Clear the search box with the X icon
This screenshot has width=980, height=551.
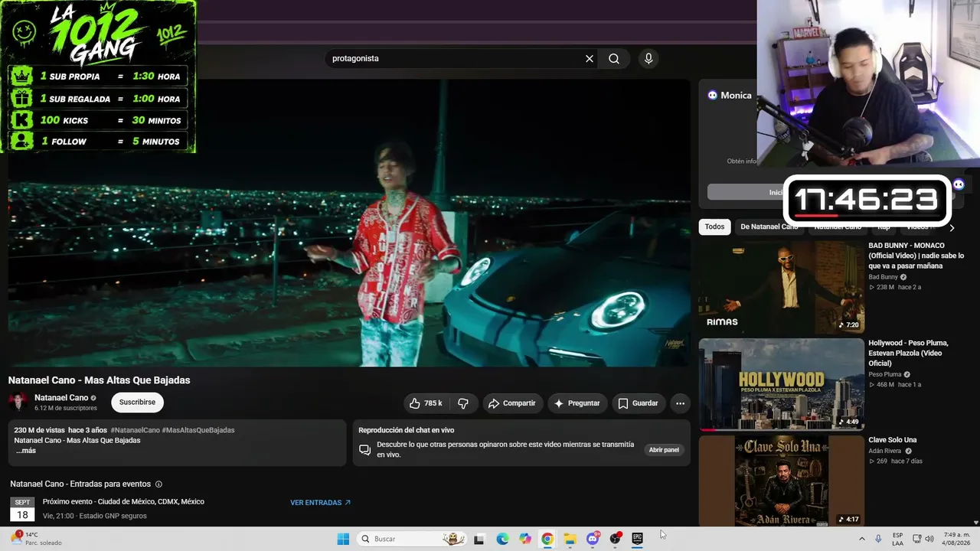pos(590,58)
